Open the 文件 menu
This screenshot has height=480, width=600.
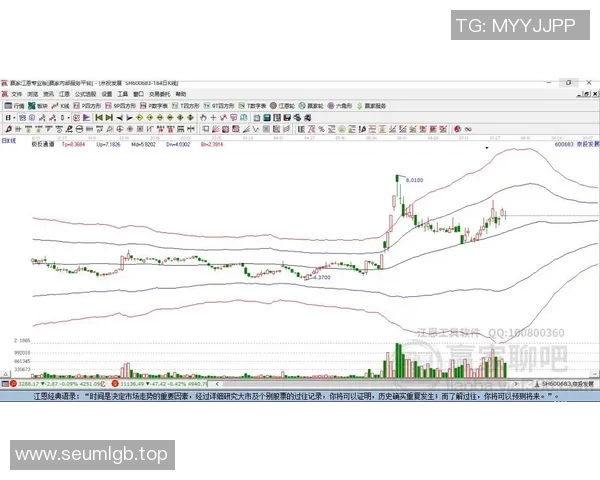(16, 93)
